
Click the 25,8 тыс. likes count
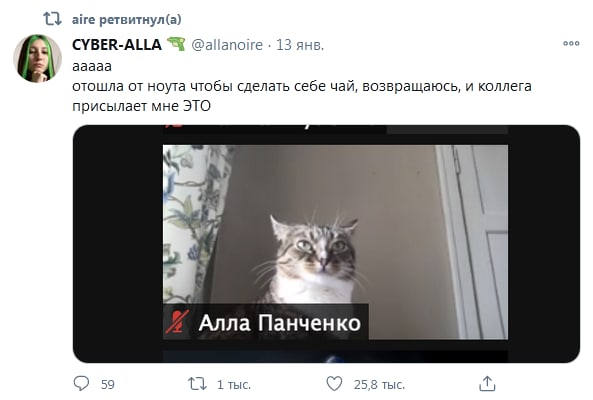click(x=379, y=384)
